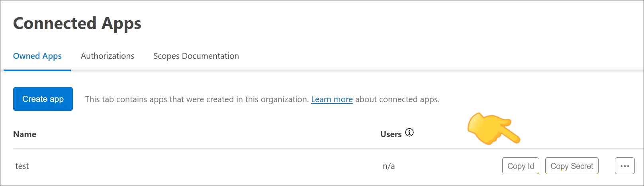Click the Users column header label

(391, 134)
